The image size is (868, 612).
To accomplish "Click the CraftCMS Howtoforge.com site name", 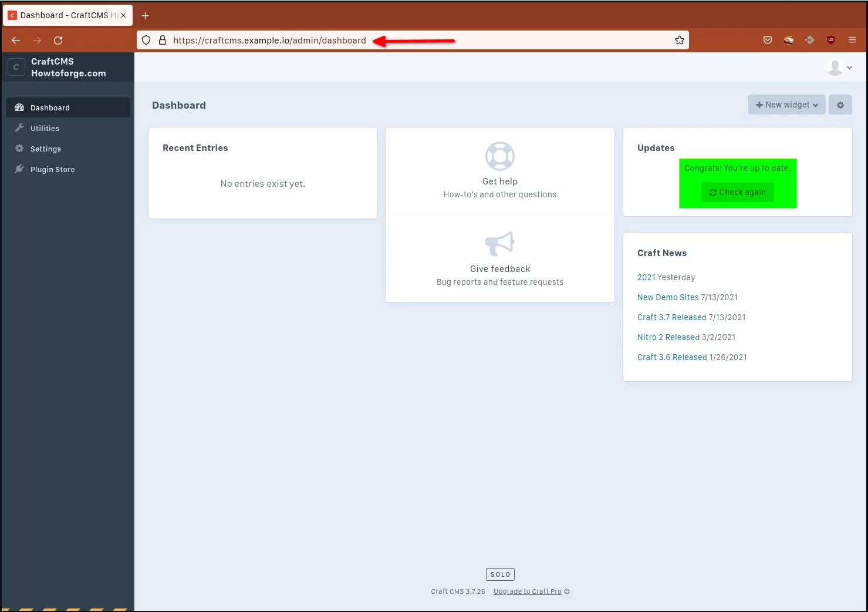I will 69,67.
